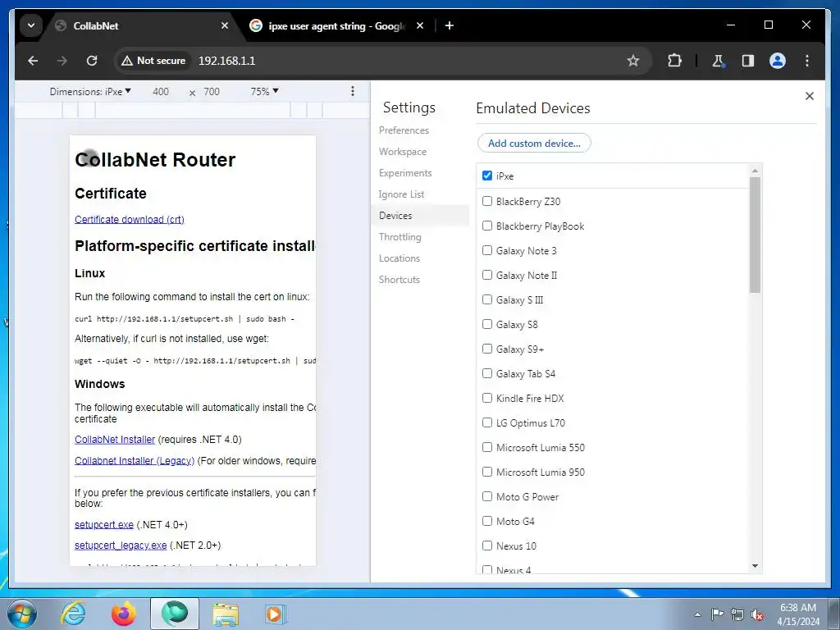Open Shortcuts settings section

click(x=399, y=280)
